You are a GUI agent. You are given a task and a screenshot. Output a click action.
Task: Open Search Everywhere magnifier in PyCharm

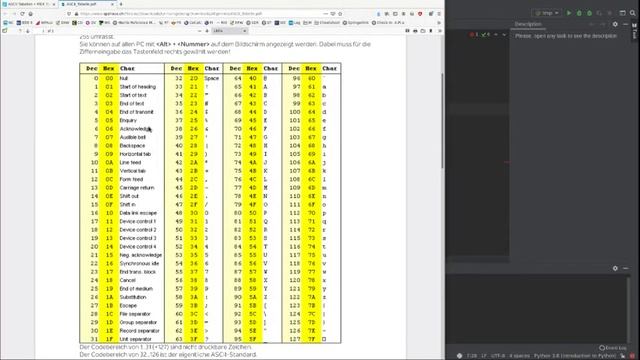pyautogui.click(x=633, y=13)
